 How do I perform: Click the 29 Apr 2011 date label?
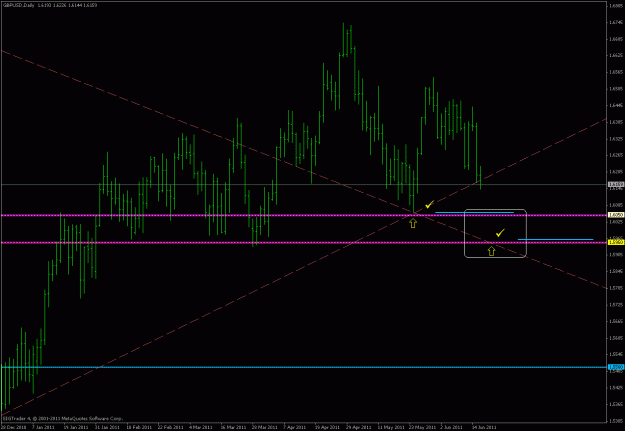point(360,426)
